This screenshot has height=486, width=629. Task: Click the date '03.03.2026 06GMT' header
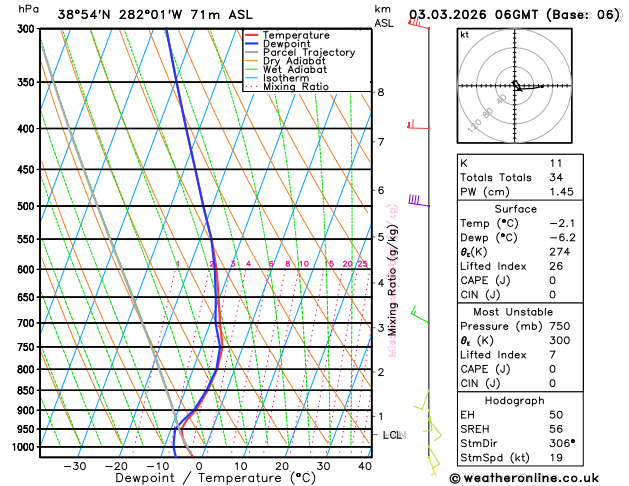(x=473, y=15)
